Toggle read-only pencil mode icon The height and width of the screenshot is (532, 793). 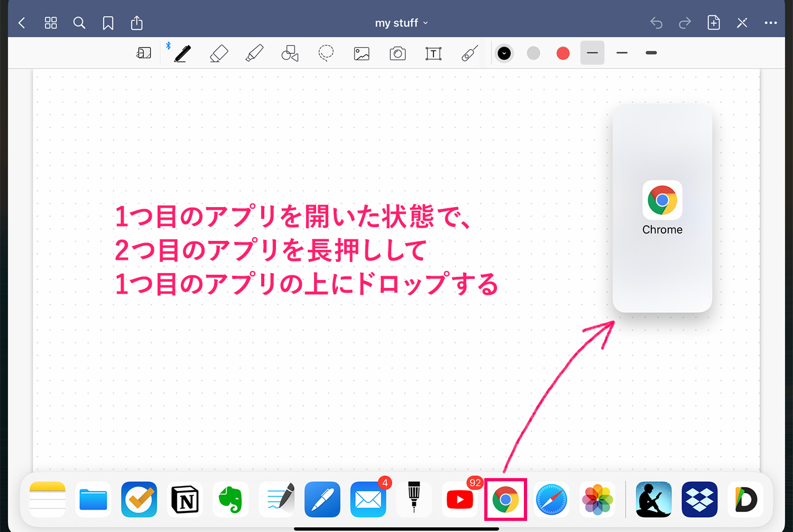point(742,23)
